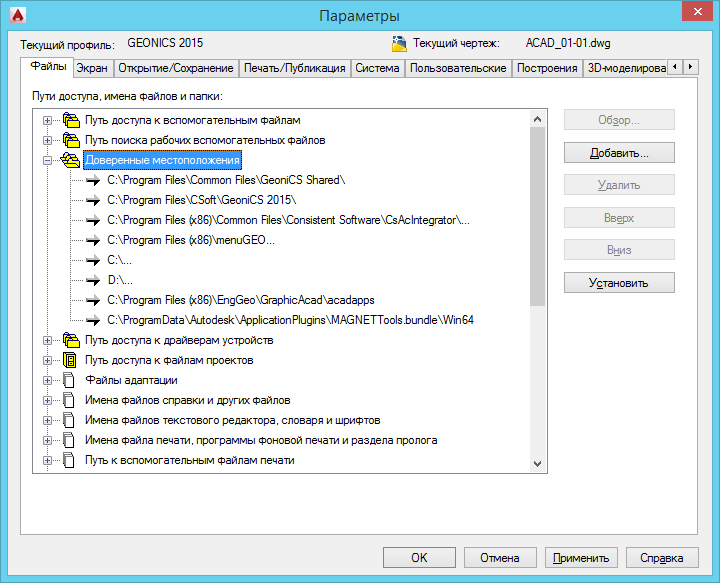Screen dimensions: 720x583
Task: Open help with the 'Справка' button
Action: coord(662,557)
